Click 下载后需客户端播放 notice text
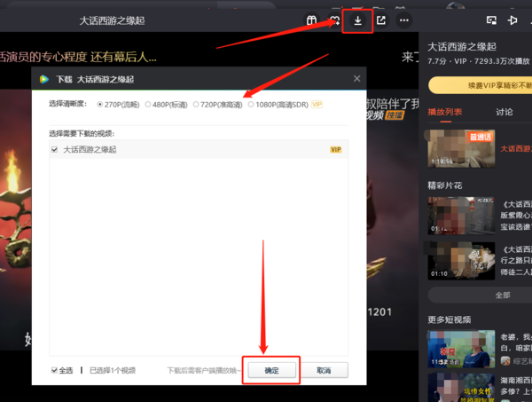The image size is (532, 402). point(204,370)
